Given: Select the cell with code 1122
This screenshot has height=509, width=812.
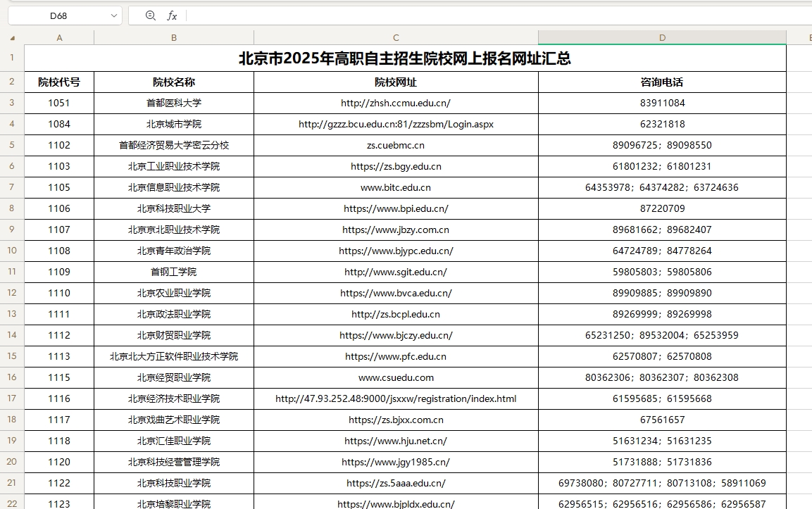Looking at the screenshot, I should pos(60,483).
